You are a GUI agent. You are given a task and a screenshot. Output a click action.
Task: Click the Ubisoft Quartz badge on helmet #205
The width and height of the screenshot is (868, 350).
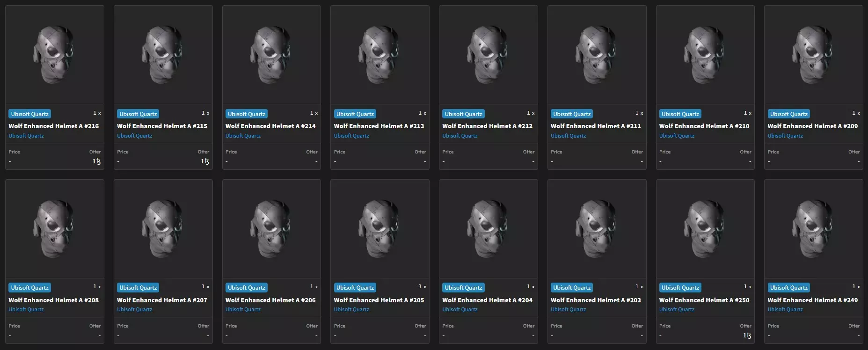(x=355, y=288)
